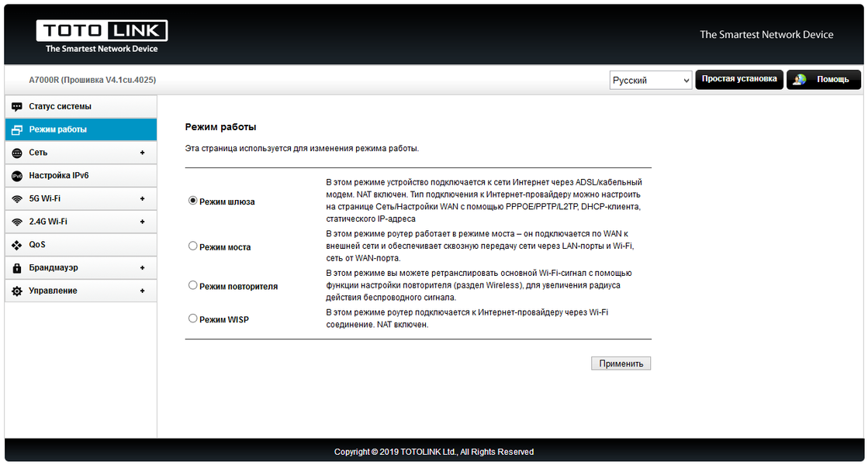
Task: Open the Брандмауэр menu item
Action: (81, 267)
